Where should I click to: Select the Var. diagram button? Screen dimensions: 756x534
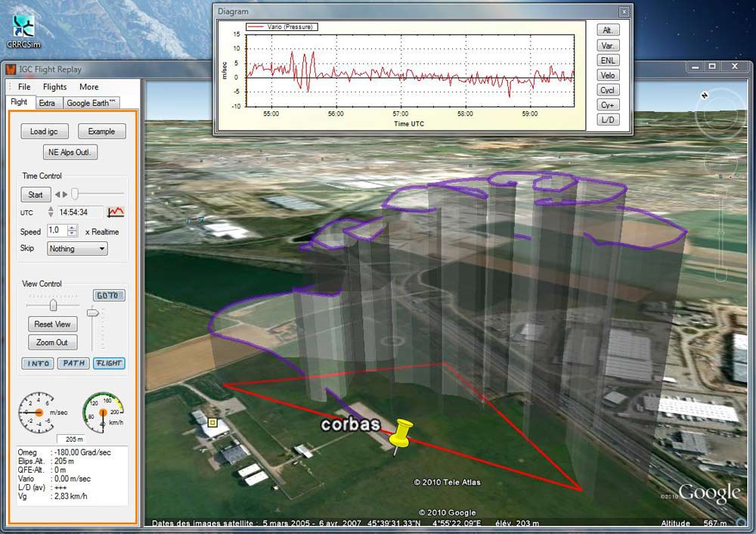click(608, 45)
